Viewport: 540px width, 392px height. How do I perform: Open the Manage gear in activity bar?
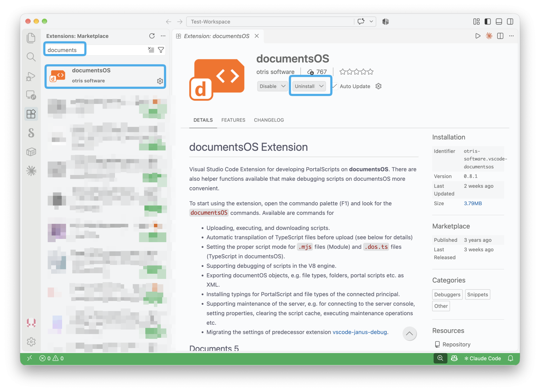tap(31, 342)
